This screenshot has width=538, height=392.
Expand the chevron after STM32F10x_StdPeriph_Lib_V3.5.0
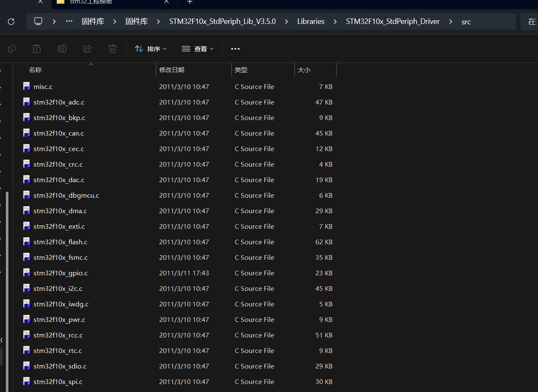286,21
